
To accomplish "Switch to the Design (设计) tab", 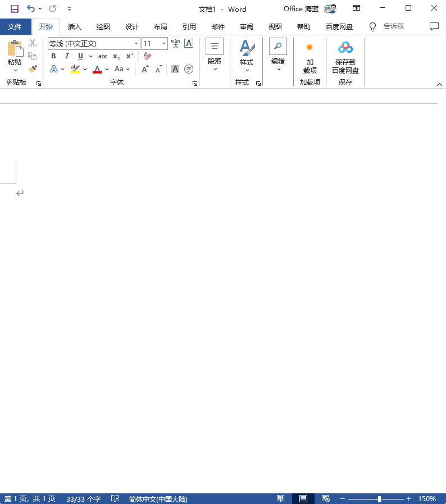I will pyautogui.click(x=131, y=27).
